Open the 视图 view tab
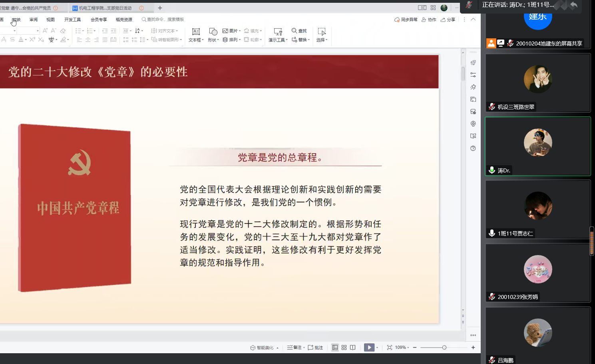This screenshot has width=595, height=364. [50, 20]
